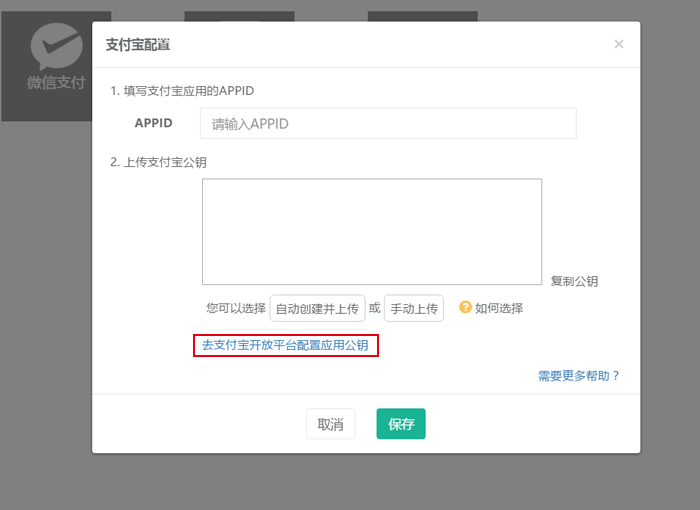The image size is (700, 510).
Task: Click the 自动创建并上传 button
Action: (x=317, y=308)
